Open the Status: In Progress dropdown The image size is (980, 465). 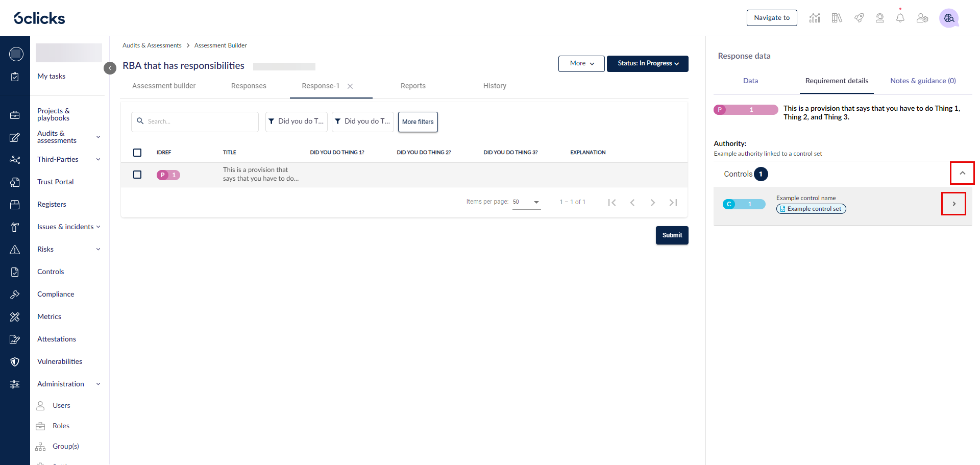[647, 64]
